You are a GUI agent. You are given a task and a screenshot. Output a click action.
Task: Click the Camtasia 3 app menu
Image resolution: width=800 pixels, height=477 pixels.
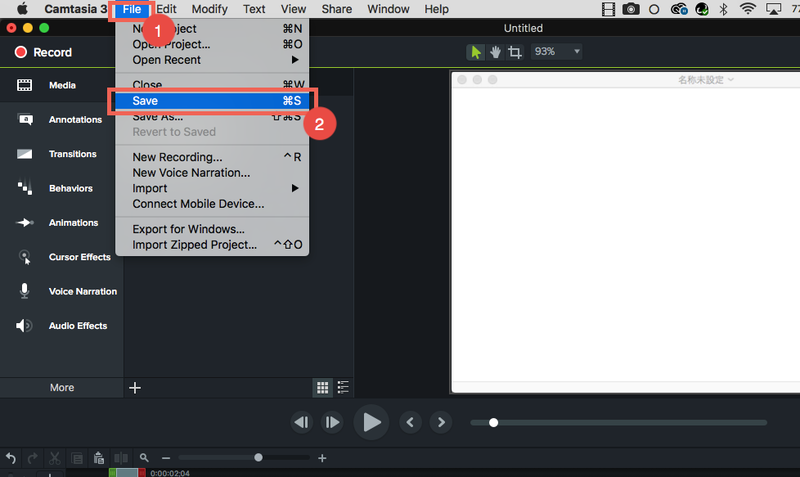[x=76, y=9]
